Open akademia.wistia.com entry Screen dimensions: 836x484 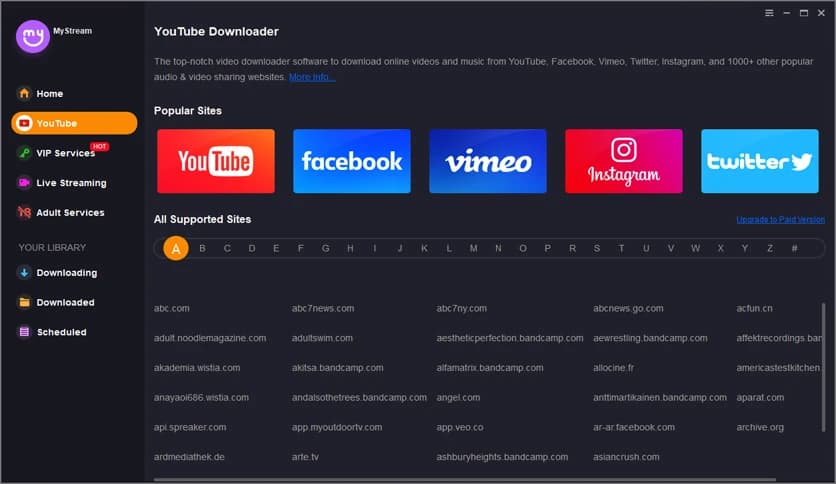pyautogui.click(x=197, y=368)
